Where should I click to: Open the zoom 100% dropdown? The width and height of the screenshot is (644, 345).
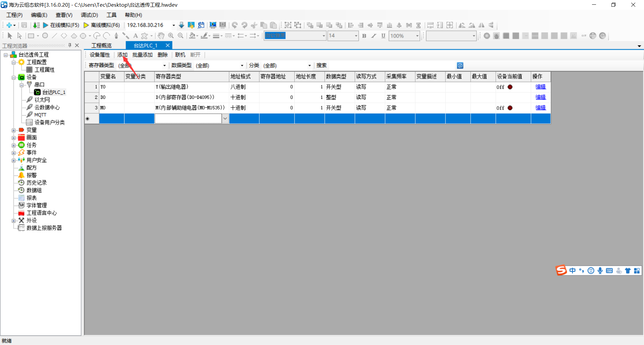click(x=417, y=36)
